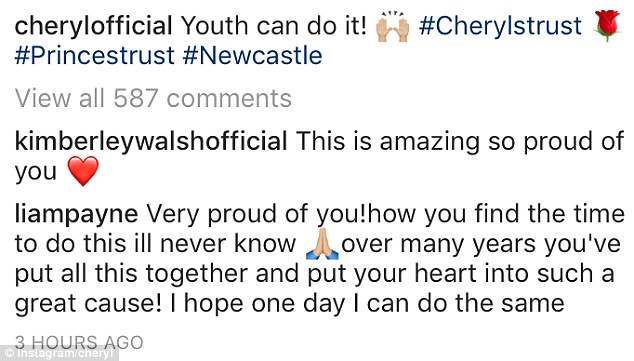Open the #Cherylstrust hashtag
This screenshot has height=361, width=634.
click(500, 26)
